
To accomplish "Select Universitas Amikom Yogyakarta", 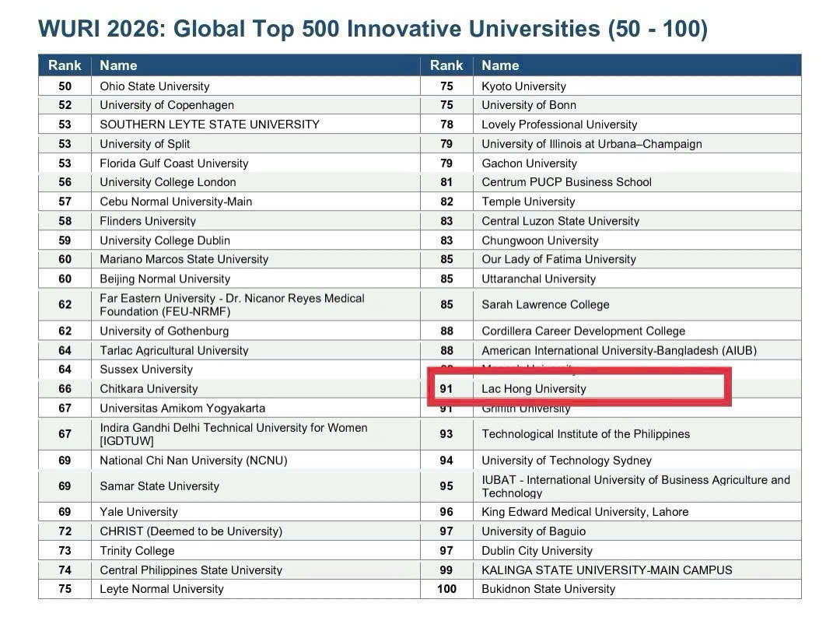I will (x=182, y=408).
